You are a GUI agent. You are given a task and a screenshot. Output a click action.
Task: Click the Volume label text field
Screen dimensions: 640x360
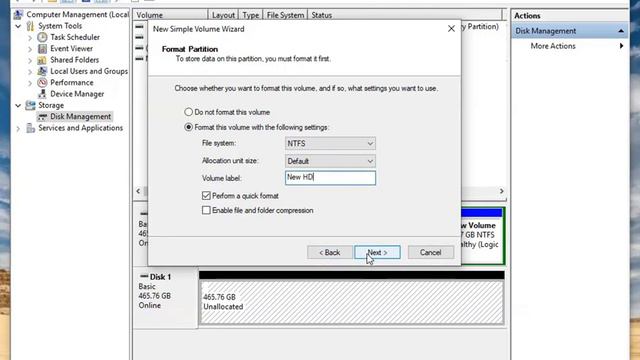tap(330, 178)
